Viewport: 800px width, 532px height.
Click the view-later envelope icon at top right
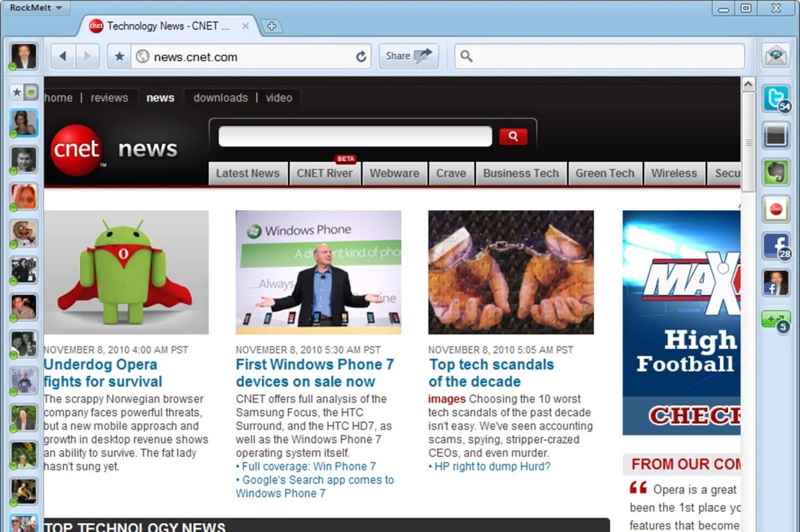[x=775, y=56]
